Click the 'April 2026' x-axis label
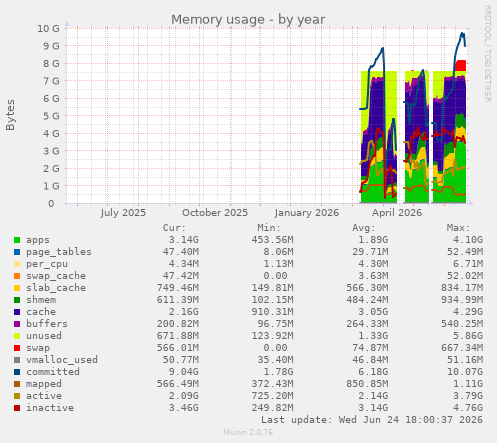Image resolution: width=497 pixels, height=443 pixels. coord(397,213)
